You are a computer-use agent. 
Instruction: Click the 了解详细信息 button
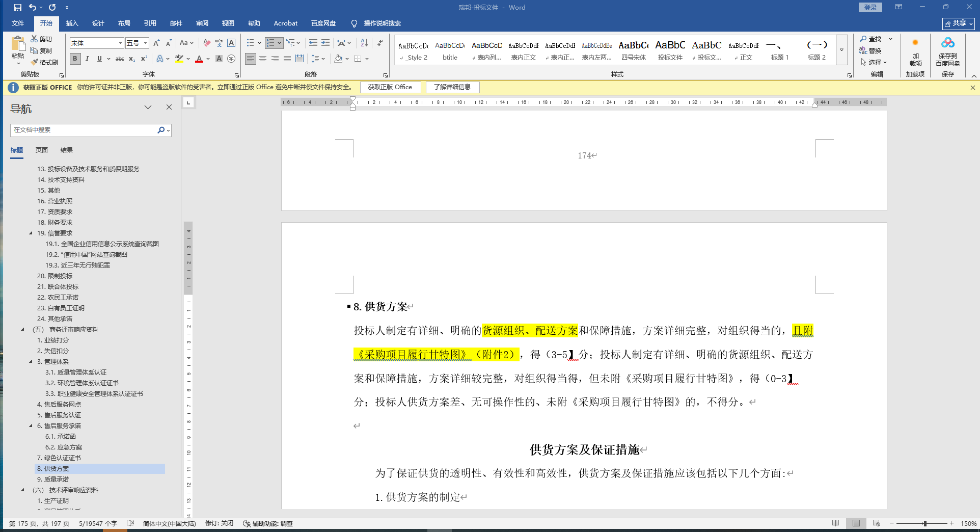tap(452, 87)
